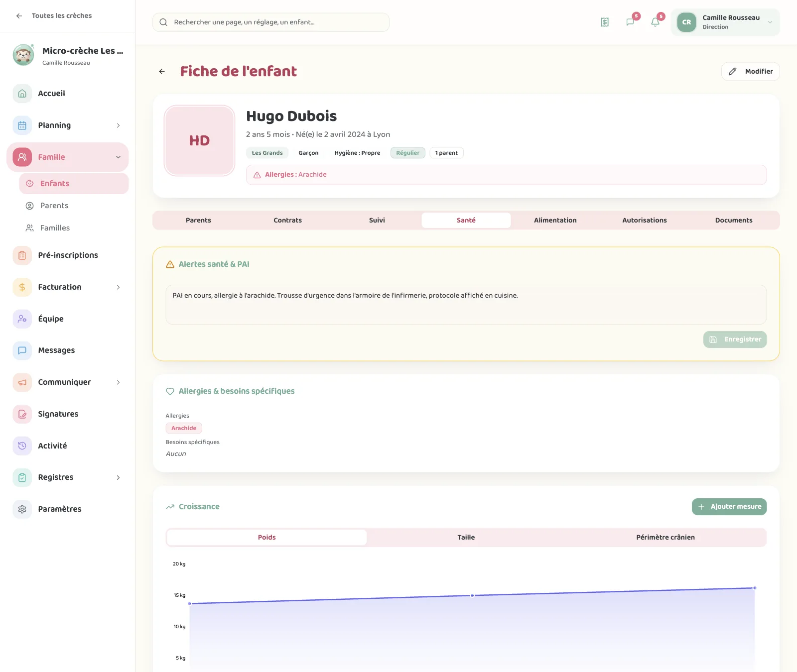The height and width of the screenshot is (672, 797).
Task: Switch to the Alimentation tab
Action: (x=555, y=221)
